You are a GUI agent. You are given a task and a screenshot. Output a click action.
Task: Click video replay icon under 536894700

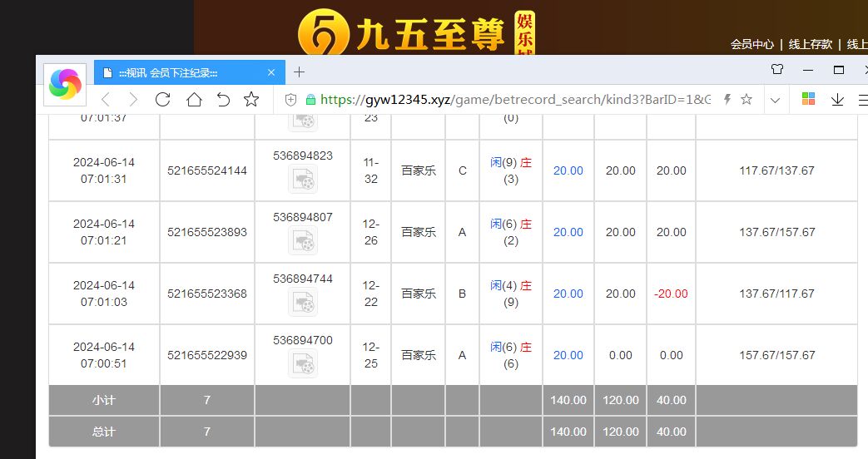[302, 363]
